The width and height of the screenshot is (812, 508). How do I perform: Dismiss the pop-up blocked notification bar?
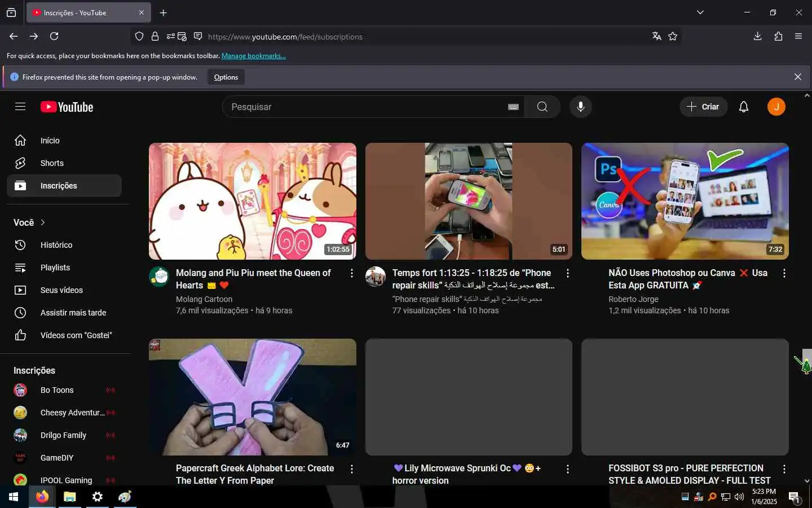point(797,77)
